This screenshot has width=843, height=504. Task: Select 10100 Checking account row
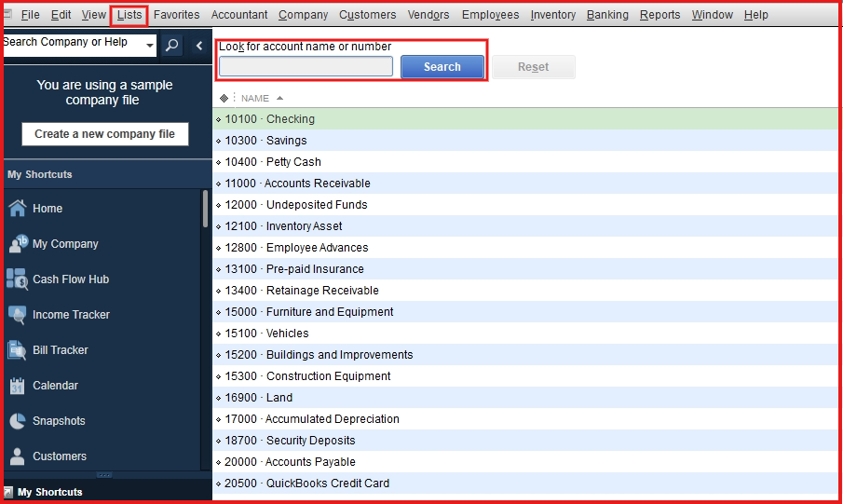(525, 119)
